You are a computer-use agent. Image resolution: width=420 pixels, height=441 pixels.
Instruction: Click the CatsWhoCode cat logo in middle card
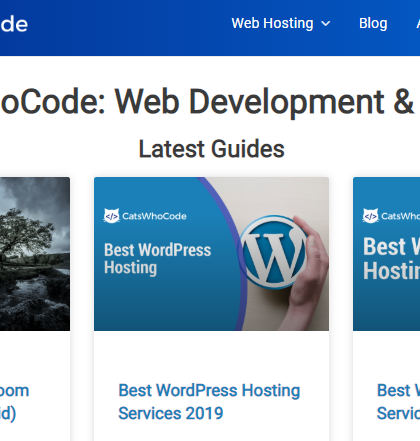coord(111,216)
